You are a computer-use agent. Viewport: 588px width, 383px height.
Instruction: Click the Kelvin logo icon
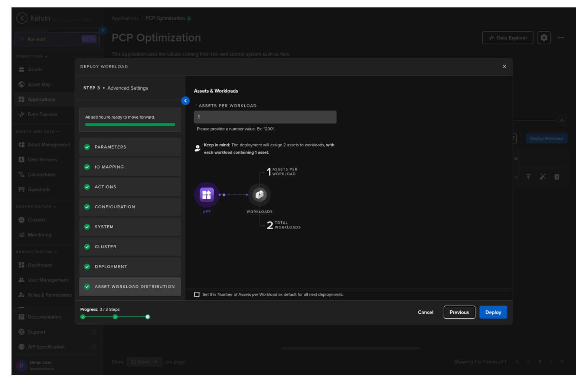[x=22, y=18]
